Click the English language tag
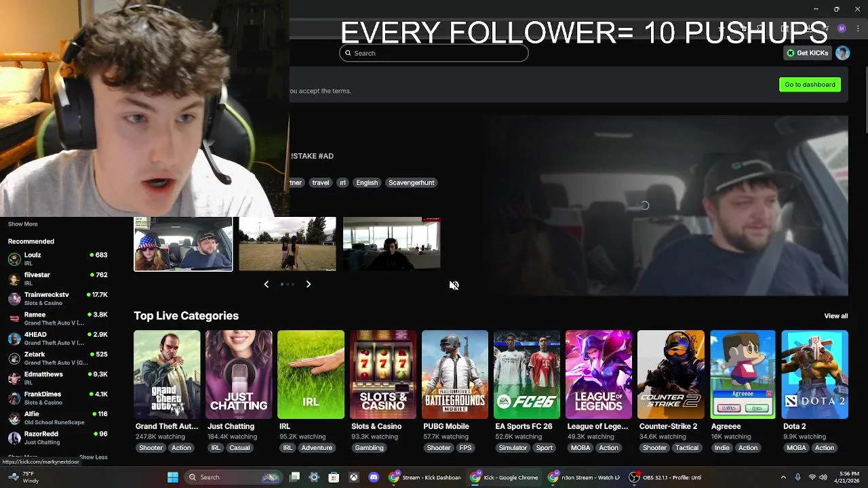The height and width of the screenshot is (488, 868). 367,182
